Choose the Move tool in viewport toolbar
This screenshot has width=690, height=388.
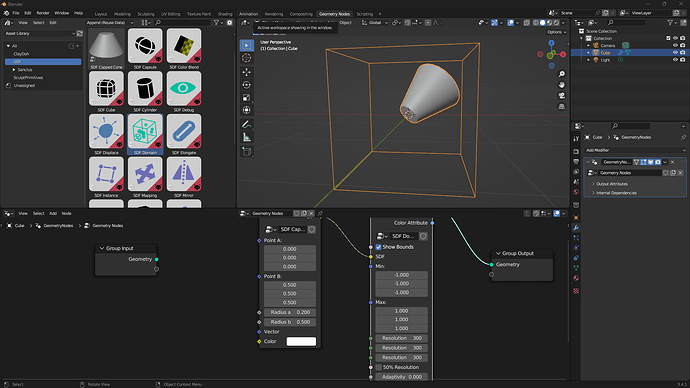click(x=246, y=72)
